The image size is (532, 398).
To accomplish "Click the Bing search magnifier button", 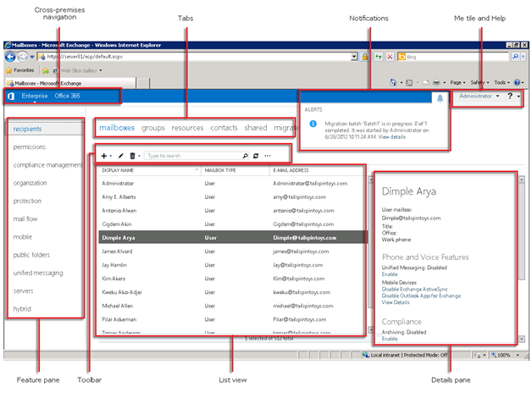I will coord(515,57).
